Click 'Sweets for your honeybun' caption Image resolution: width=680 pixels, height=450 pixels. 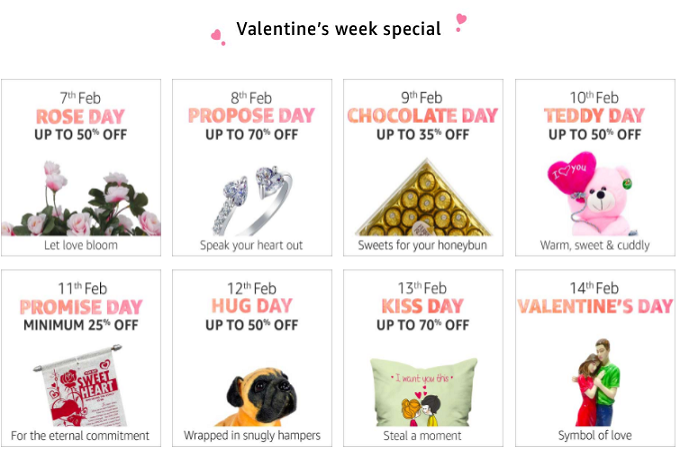423,245
